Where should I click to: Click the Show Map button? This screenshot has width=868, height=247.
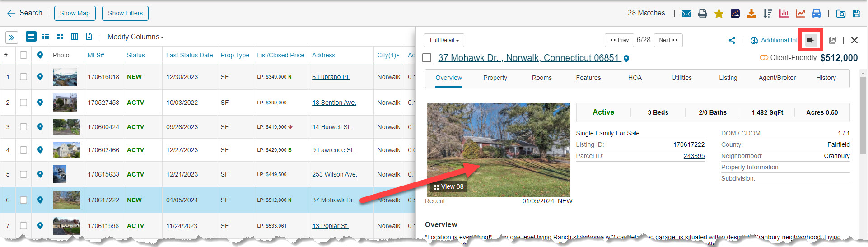click(75, 13)
